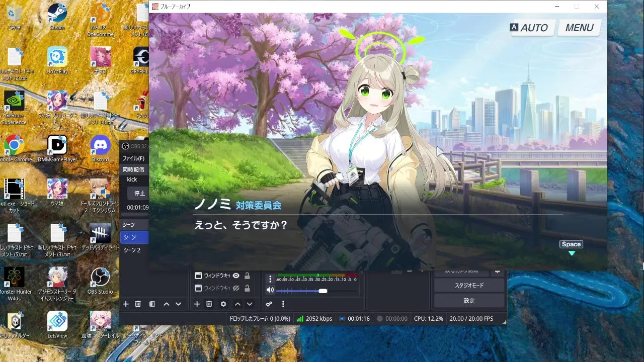The width and height of the screenshot is (644, 362).
Task: Select シーン in the scene list
Action: click(x=134, y=237)
